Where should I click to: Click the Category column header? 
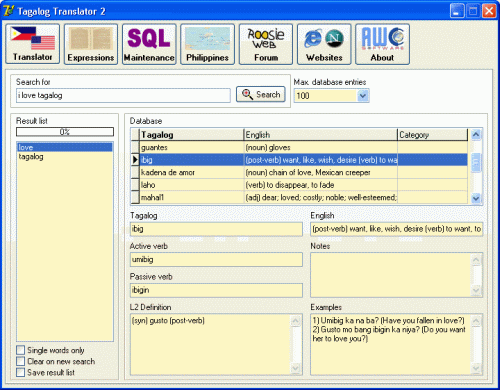click(x=433, y=135)
